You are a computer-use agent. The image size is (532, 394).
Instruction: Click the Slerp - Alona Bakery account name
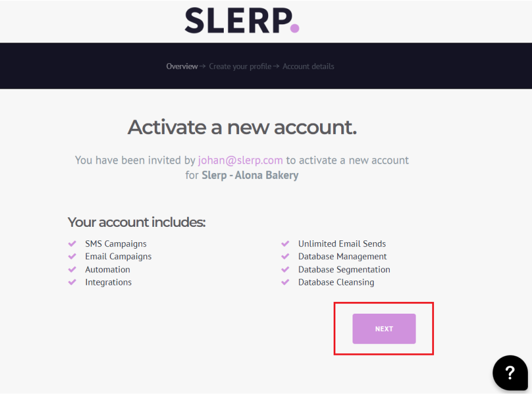pos(250,175)
